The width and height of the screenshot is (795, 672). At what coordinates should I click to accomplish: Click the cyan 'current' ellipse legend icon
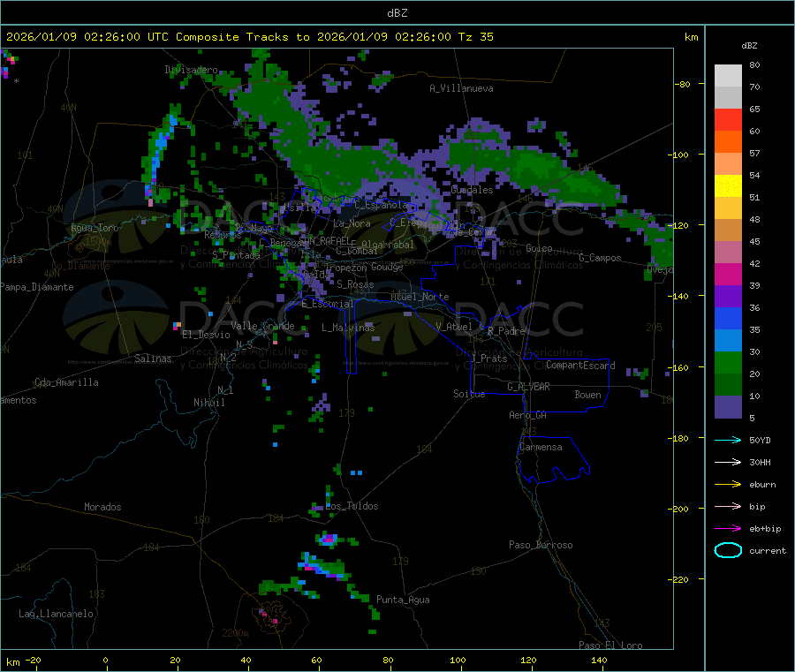[x=728, y=550]
